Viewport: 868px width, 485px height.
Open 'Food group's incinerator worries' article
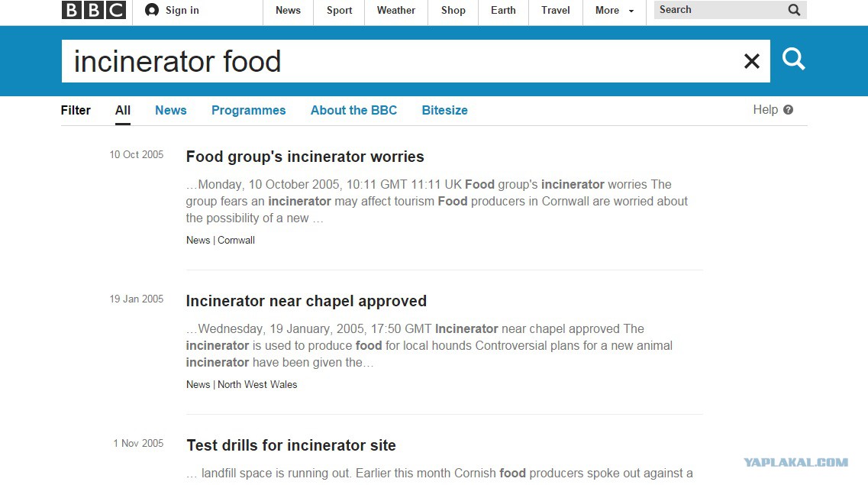pos(305,157)
